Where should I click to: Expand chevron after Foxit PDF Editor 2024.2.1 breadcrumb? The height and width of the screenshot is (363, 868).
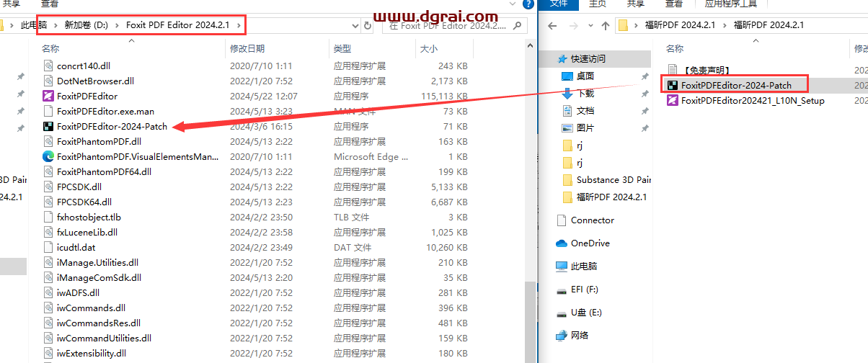click(239, 24)
